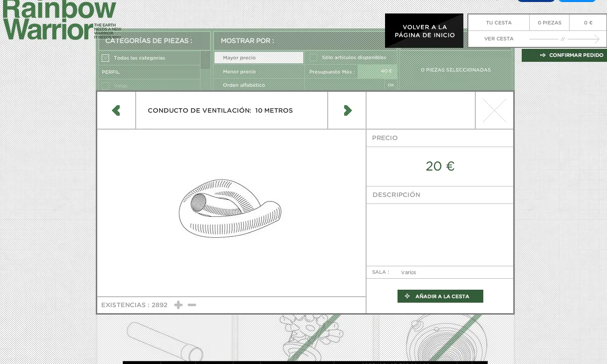Toggle Sólo artículos disponibles checkbox

(x=313, y=57)
